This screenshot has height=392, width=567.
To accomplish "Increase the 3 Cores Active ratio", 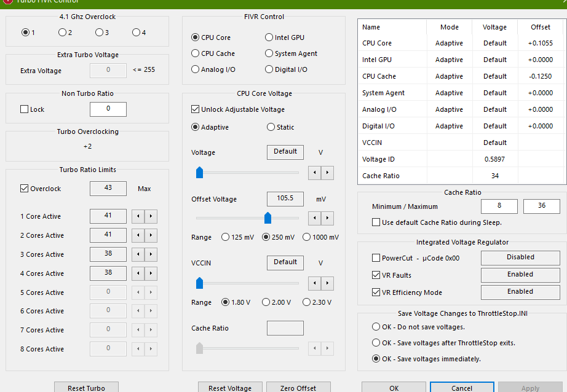I will 151,254.
